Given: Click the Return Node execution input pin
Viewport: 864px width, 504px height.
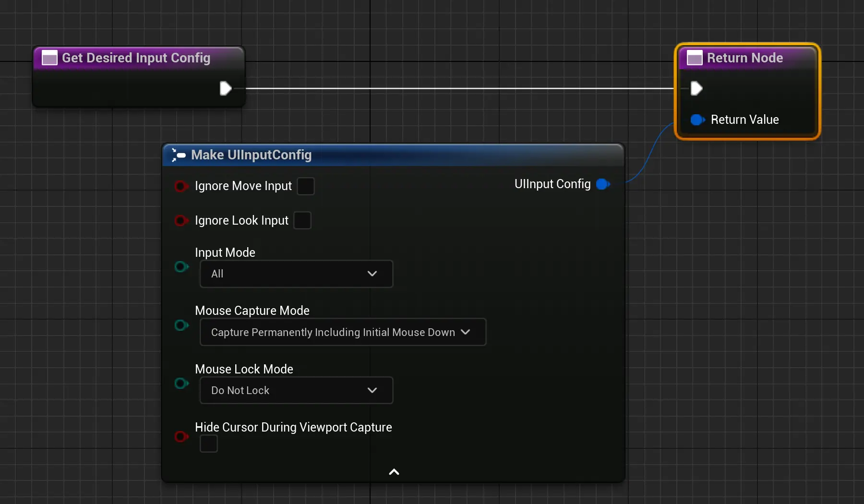Looking at the screenshot, I should click(x=696, y=88).
